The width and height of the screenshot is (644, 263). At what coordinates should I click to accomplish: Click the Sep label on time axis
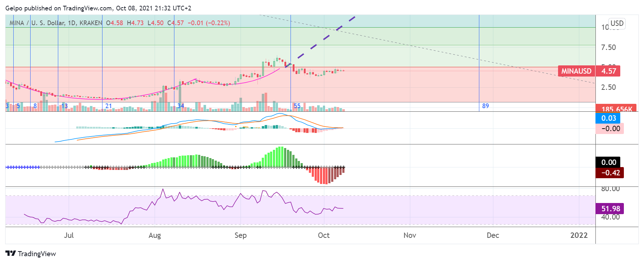click(x=241, y=235)
